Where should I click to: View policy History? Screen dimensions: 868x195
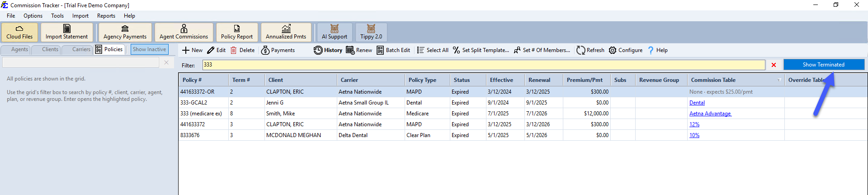(x=328, y=50)
